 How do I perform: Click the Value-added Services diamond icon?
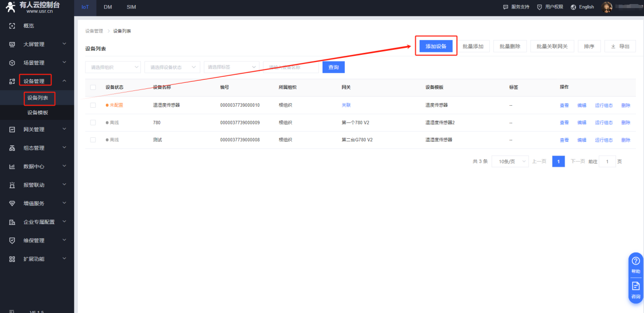(x=12, y=203)
